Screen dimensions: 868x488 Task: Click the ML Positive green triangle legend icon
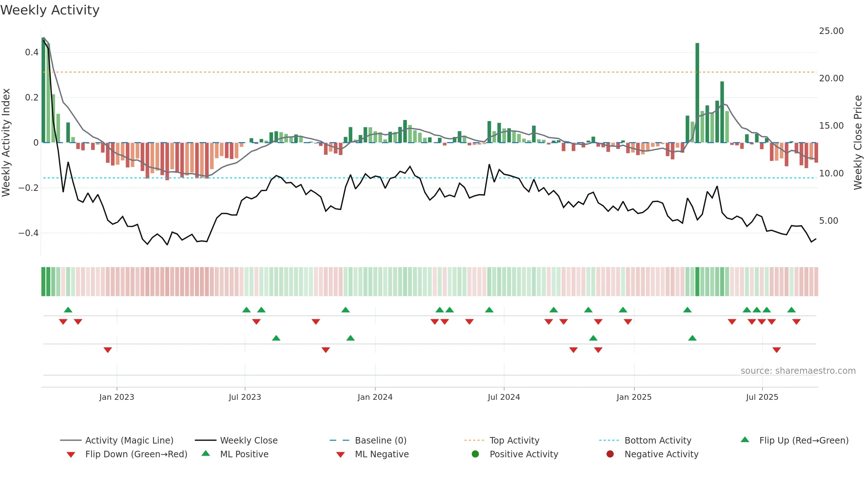click(205, 453)
